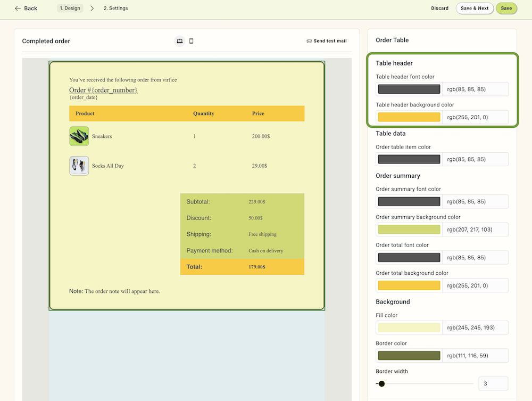This screenshot has width=532, height=401.
Task: Click the Back label
Action: pos(30,8)
